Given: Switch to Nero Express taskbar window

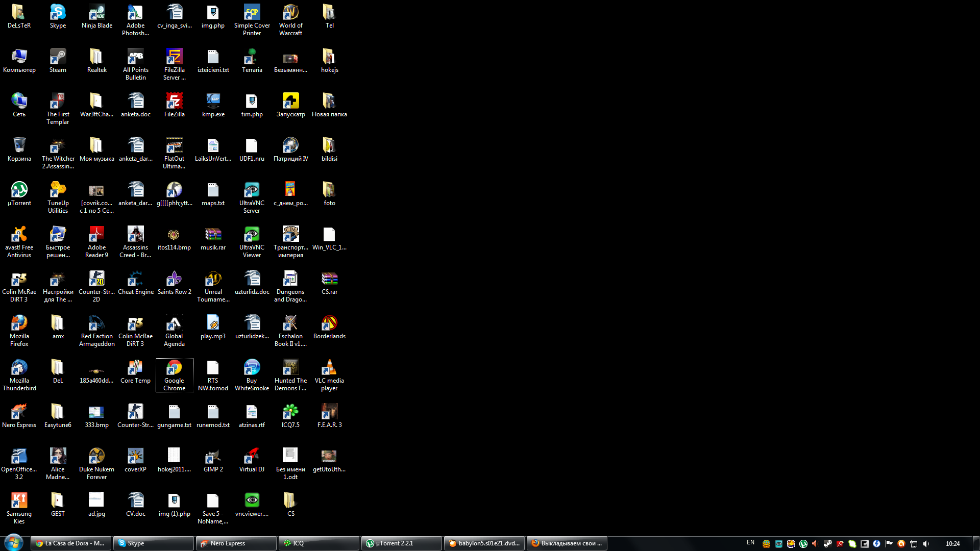Looking at the screenshot, I should coord(236,543).
